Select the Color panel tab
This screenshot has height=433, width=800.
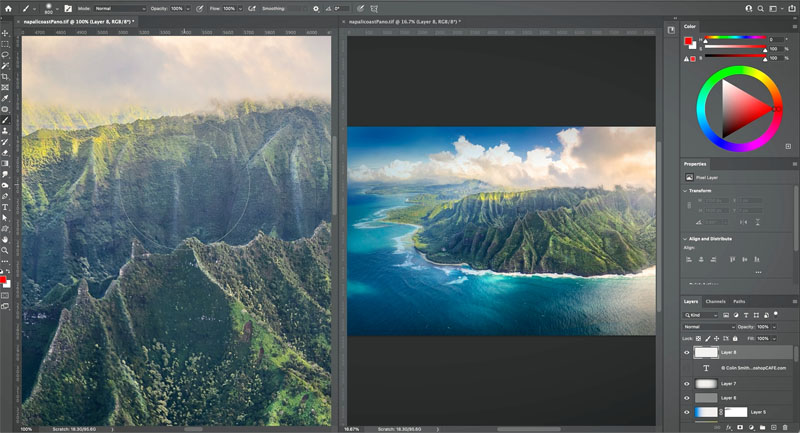point(690,27)
